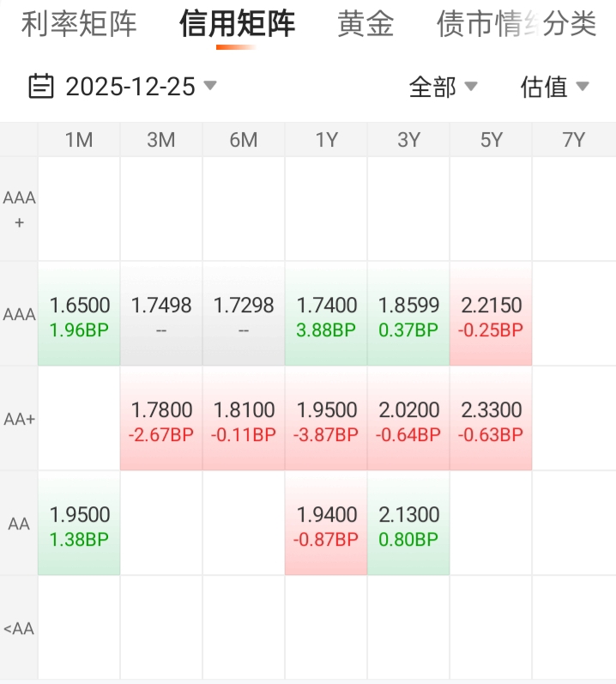Select the <AA rating row label
The width and height of the screenshot is (616, 684).
(19, 628)
